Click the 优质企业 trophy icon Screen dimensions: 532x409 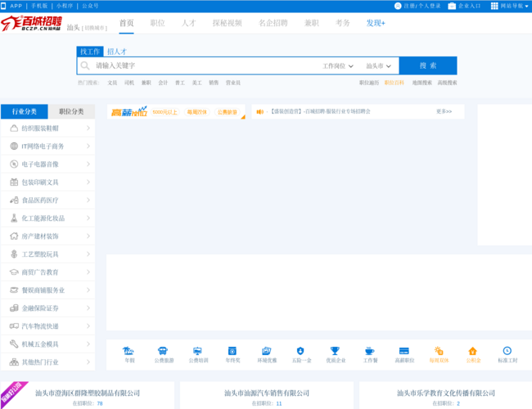click(335, 351)
